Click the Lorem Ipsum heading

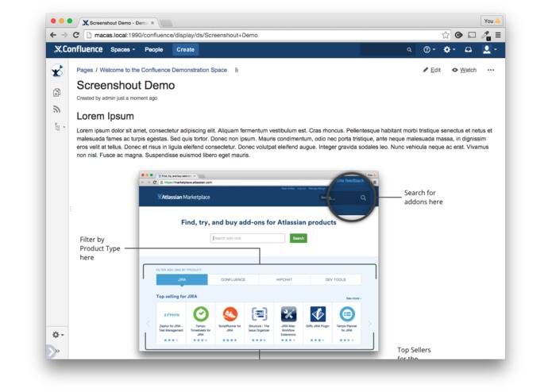coord(106,116)
